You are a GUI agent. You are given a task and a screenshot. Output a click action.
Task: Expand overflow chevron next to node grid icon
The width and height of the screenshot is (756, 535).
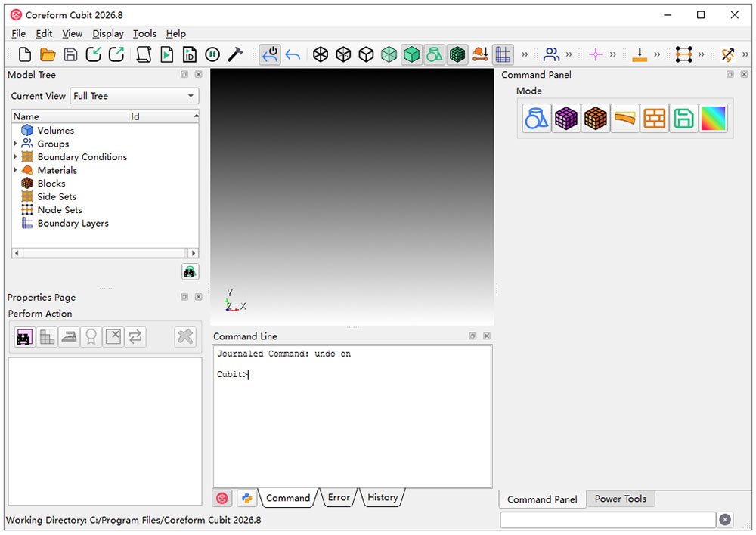tap(701, 54)
